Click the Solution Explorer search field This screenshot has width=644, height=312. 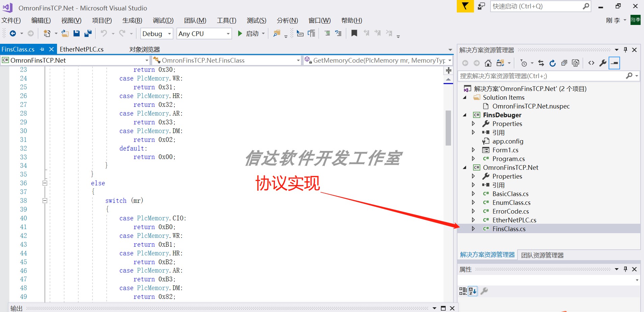coord(548,76)
